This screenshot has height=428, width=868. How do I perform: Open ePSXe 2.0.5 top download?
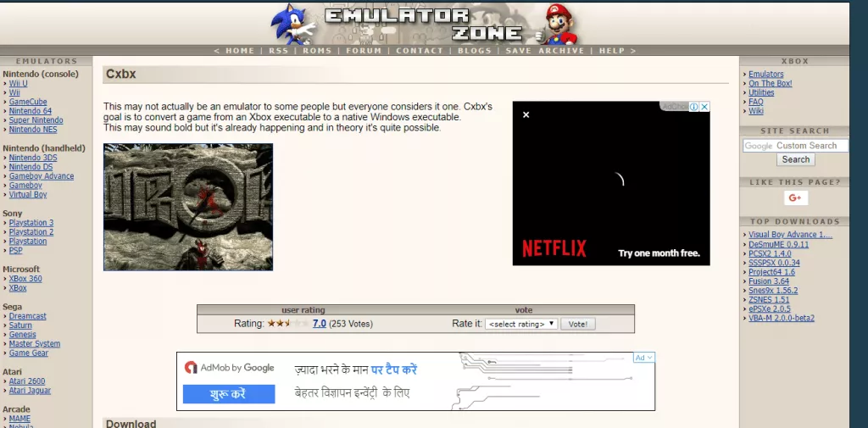click(770, 309)
